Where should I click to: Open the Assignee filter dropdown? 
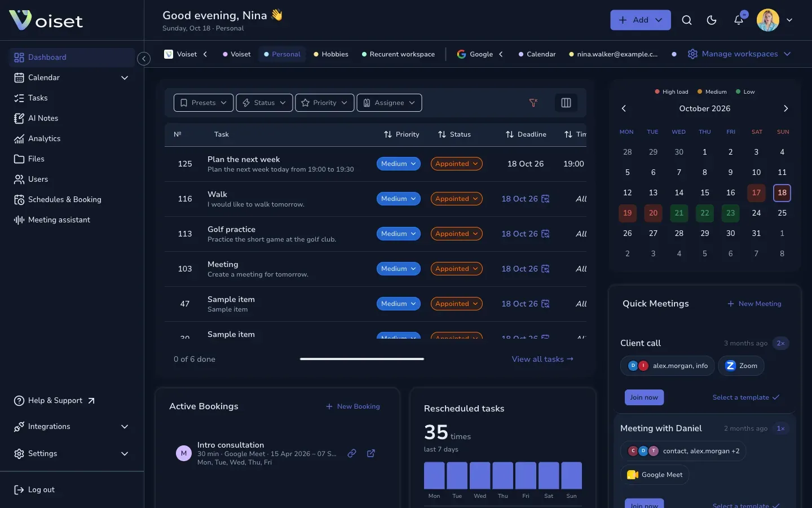click(389, 103)
